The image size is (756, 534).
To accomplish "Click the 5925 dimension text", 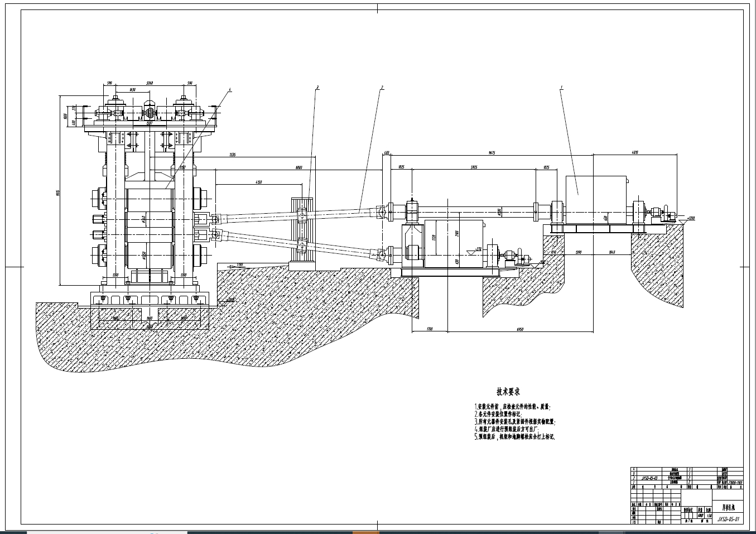I will point(474,167).
